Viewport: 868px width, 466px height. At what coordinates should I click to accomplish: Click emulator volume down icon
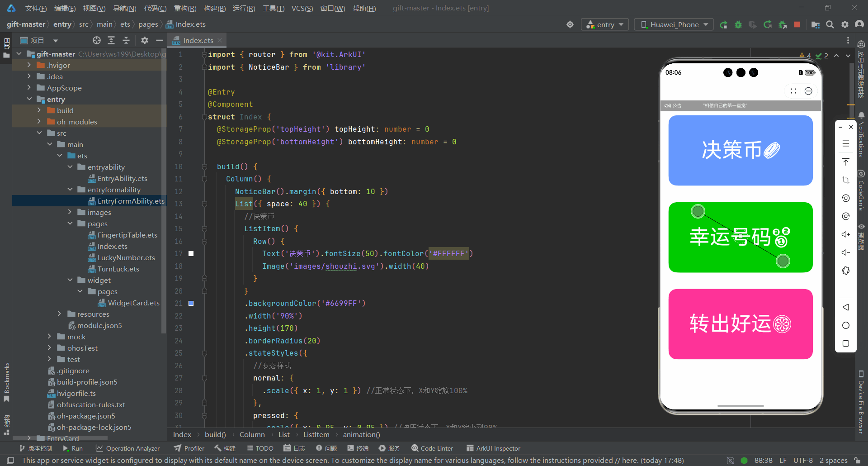tap(846, 252)
